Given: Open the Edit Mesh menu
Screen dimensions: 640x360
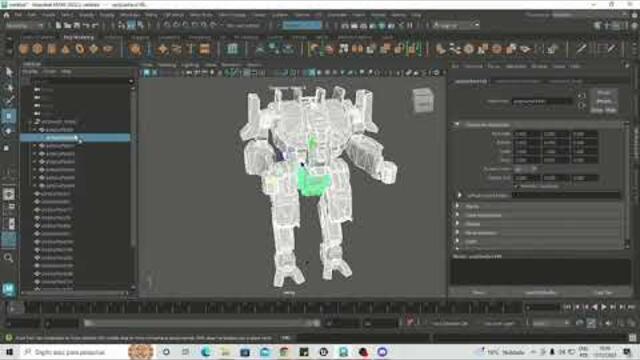Looking at the screenshot, I should point(174,15).
